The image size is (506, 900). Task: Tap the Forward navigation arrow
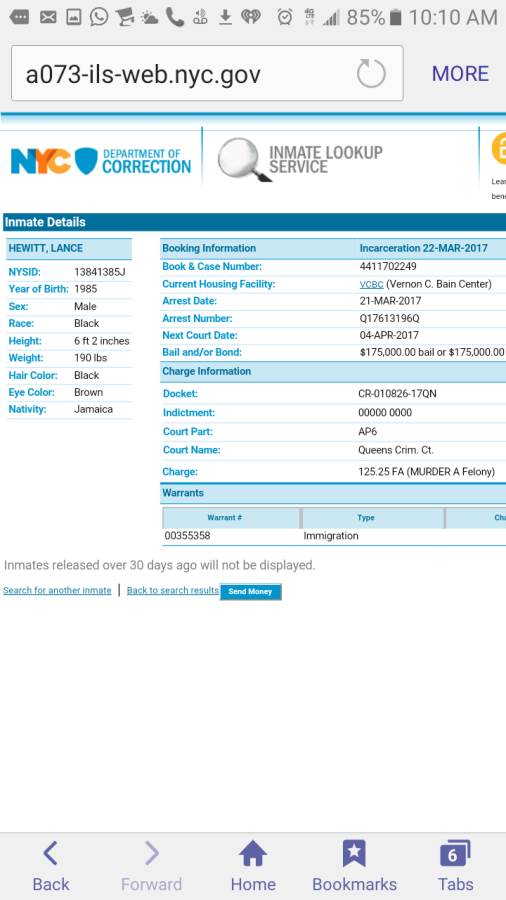pos(151,866)
